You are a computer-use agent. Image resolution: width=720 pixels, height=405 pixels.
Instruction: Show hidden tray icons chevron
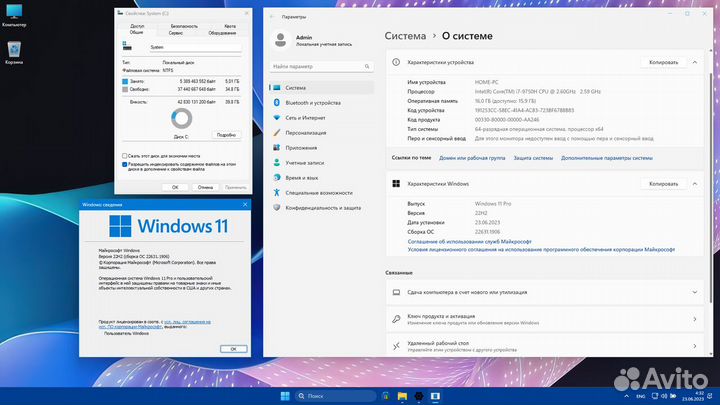(626, 396)
